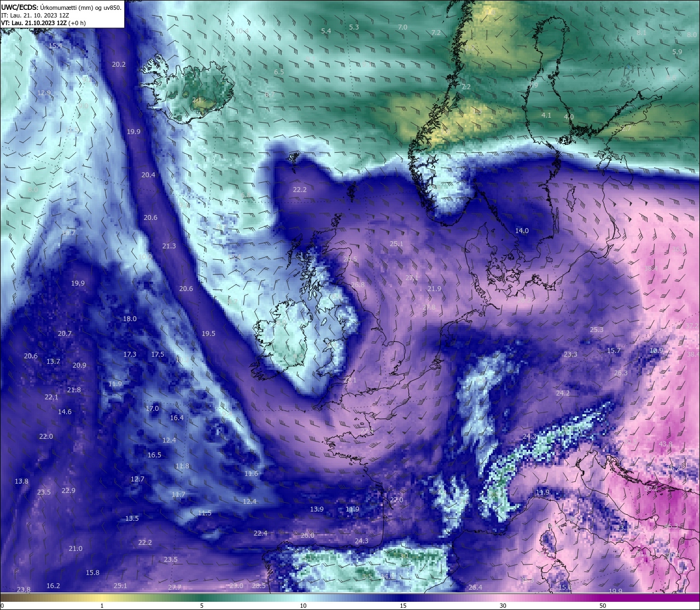Screen dimensions: 700x610
Task: Click the 13.9 value label
Action: point(317,509)
